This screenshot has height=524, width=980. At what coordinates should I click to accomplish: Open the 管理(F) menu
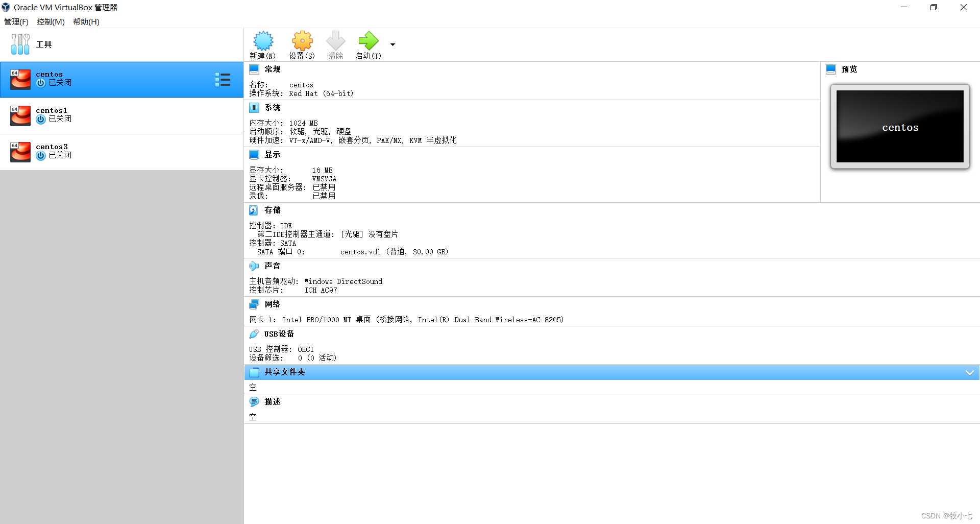coord(16,21)
